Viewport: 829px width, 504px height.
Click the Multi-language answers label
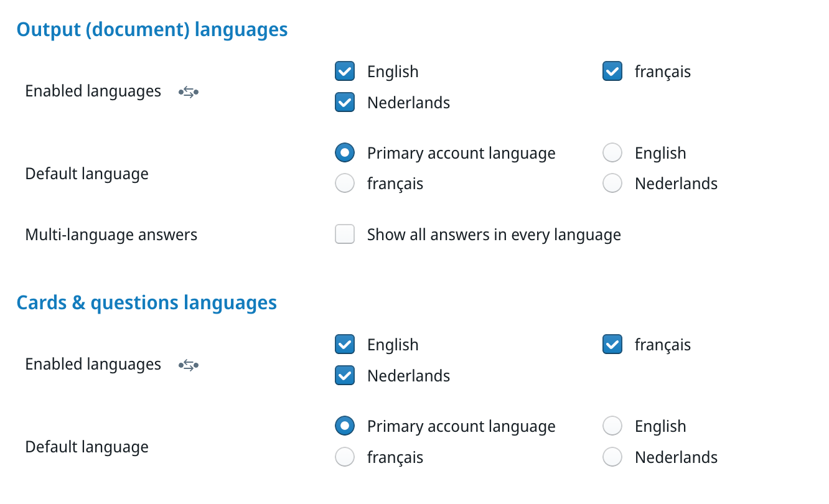[x=111, y=235]
